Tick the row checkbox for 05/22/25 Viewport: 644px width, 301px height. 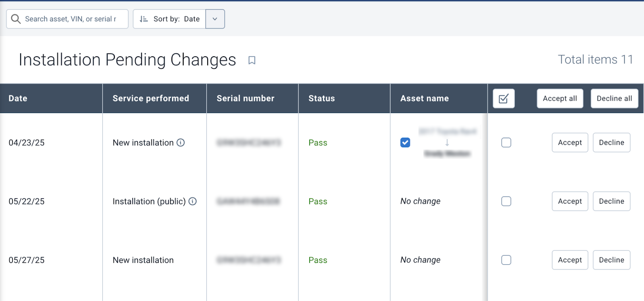tap(506, 201)
